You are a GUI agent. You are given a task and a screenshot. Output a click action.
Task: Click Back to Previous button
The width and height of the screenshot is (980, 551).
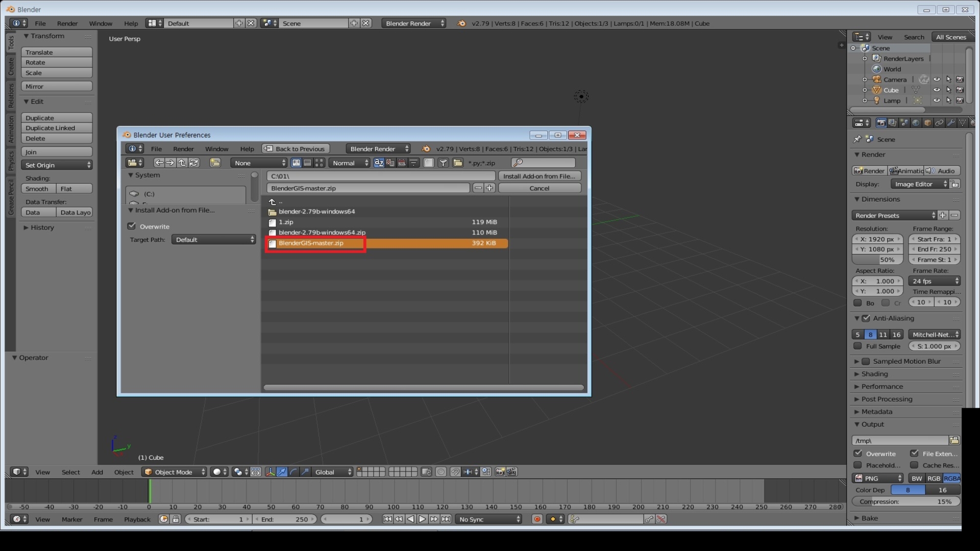pyautogui.click(x=296, y=149)
